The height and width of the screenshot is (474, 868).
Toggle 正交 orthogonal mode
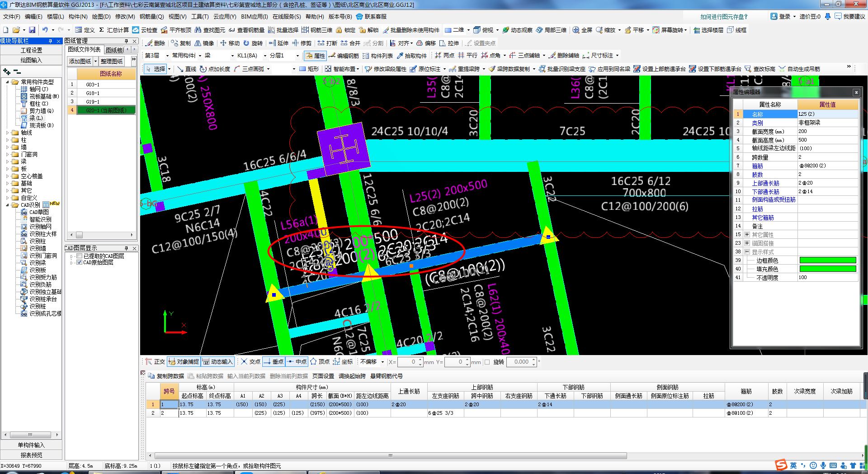[155, 361]
